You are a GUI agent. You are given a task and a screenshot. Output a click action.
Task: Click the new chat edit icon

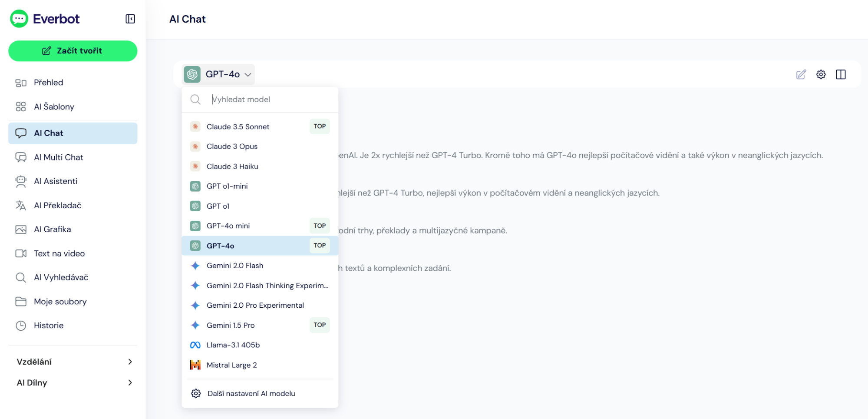[x=801, y=74]
